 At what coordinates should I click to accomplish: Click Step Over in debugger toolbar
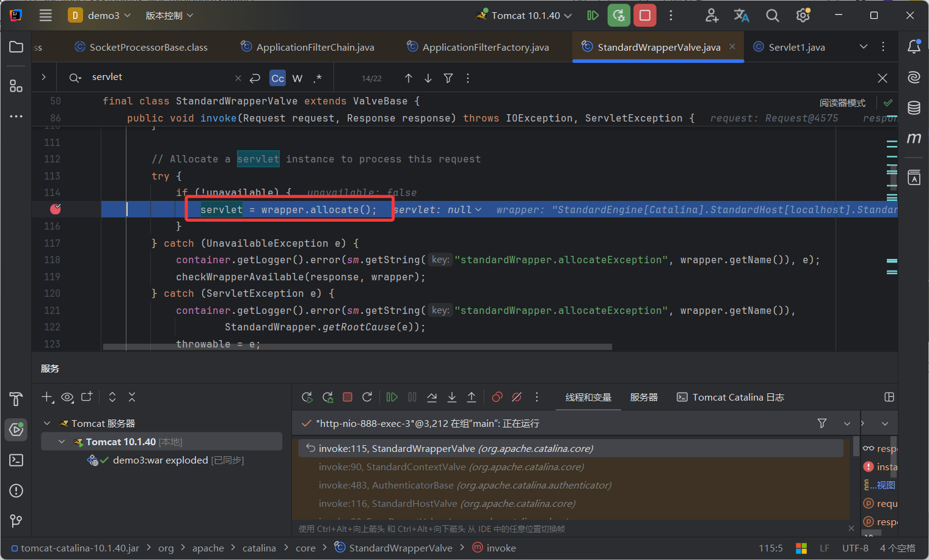(x=432, y=398)
